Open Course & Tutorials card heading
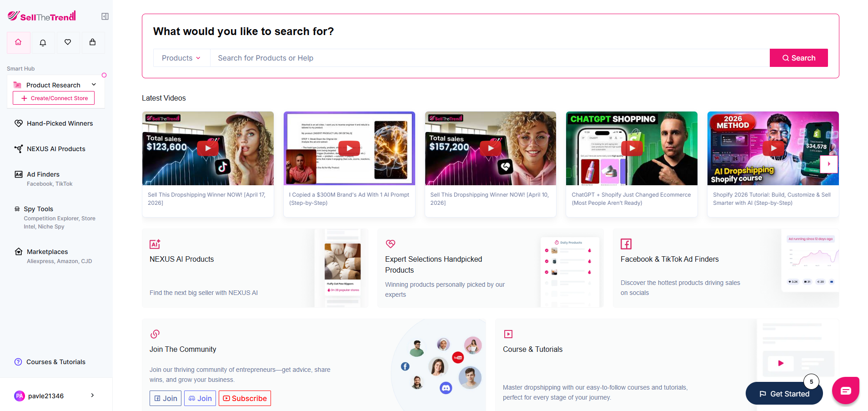The image size is (868, 411). tap(532, 349)
